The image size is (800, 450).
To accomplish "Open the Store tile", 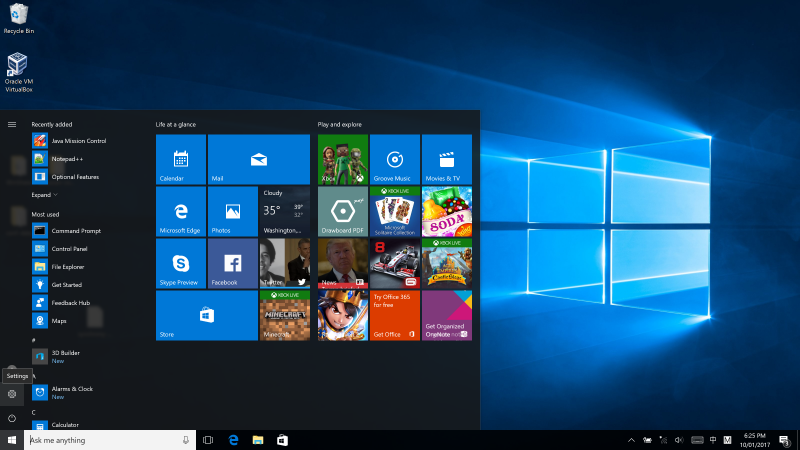I will coord(207,315).
